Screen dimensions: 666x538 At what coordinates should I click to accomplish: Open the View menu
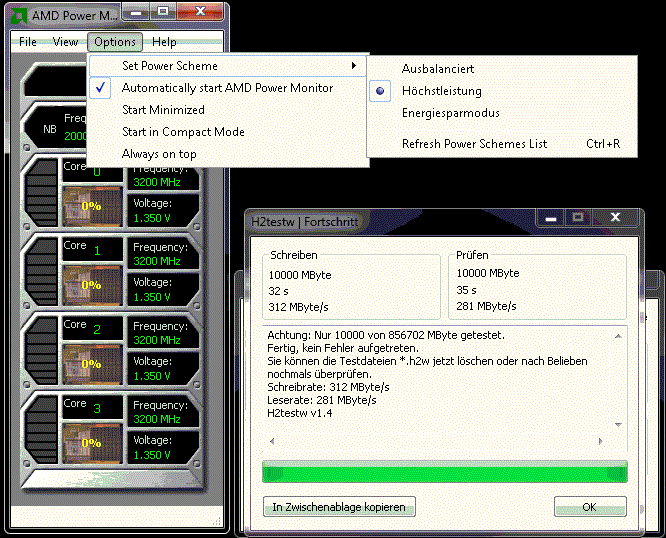[x=65, y=42]
